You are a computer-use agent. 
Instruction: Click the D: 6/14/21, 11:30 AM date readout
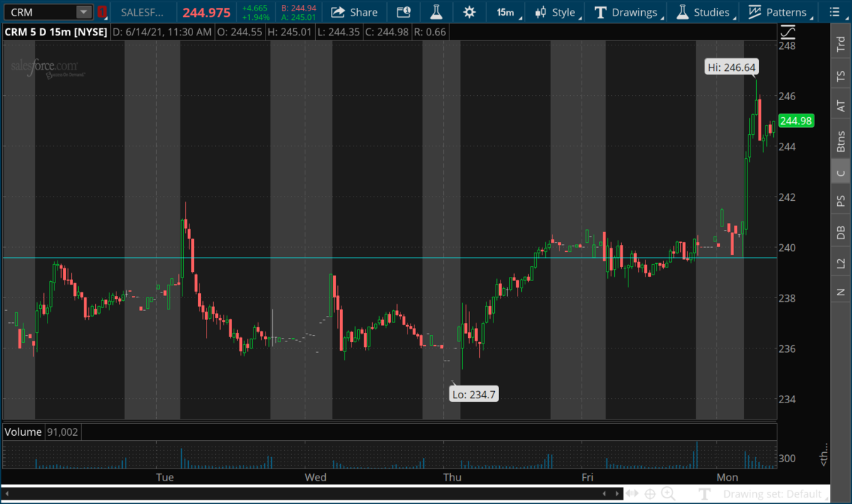163,32
